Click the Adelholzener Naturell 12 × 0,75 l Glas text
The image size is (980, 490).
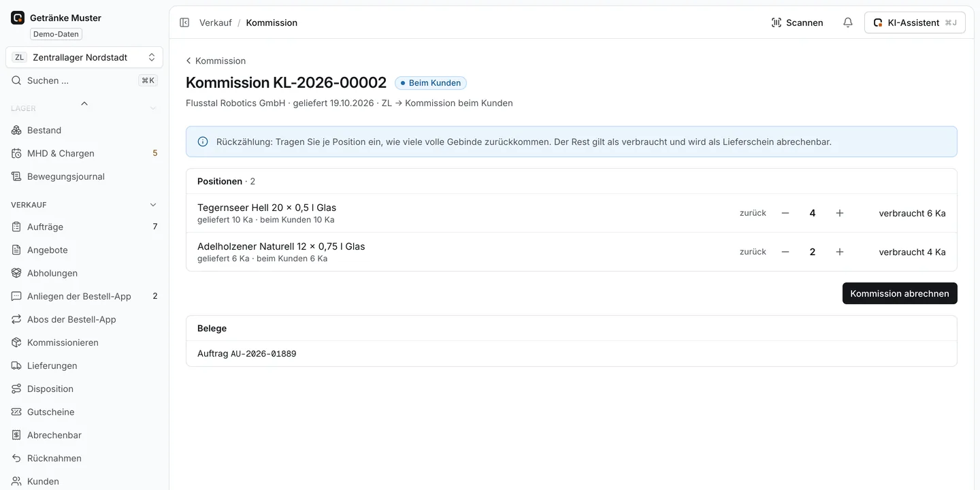[281, 246]
